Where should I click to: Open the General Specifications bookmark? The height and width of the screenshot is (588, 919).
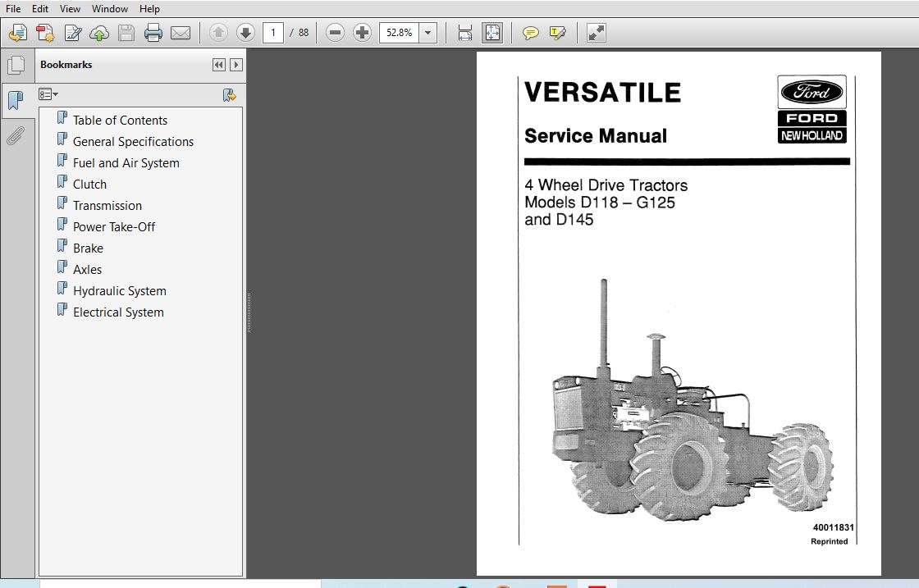[133, 142]
